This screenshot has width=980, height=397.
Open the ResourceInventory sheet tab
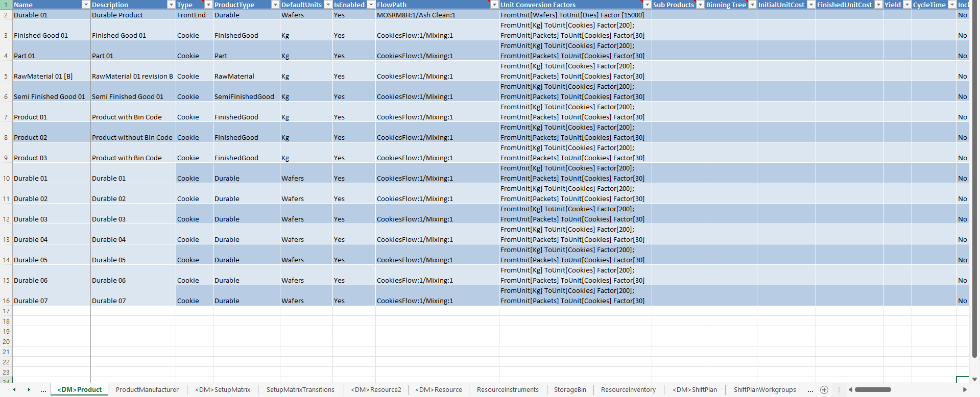[x=628, y=390]
